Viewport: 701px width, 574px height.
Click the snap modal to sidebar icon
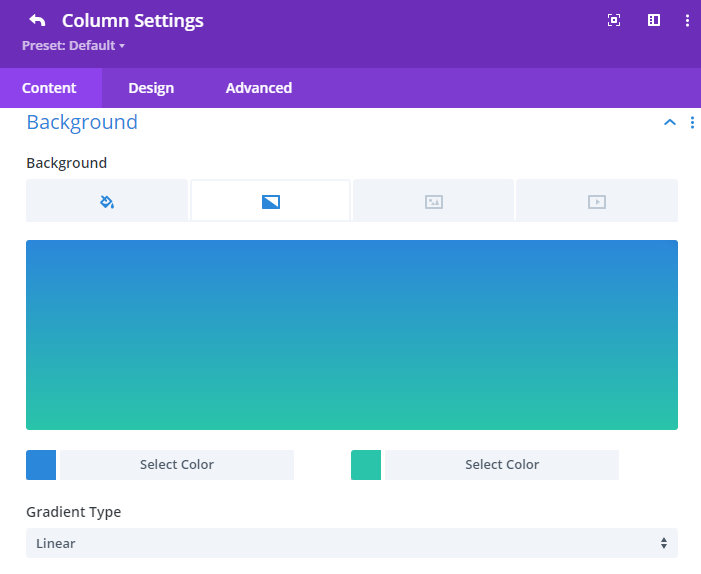click(654, 20)
